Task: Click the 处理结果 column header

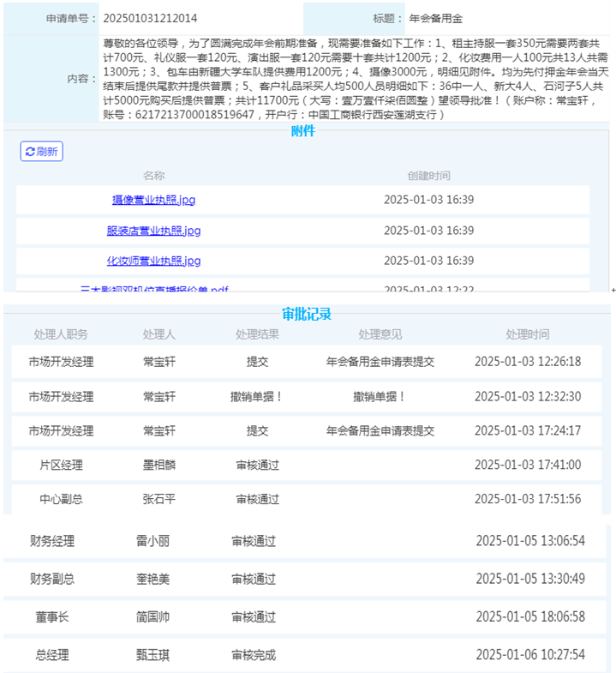Action: click(x=258, y=334)
